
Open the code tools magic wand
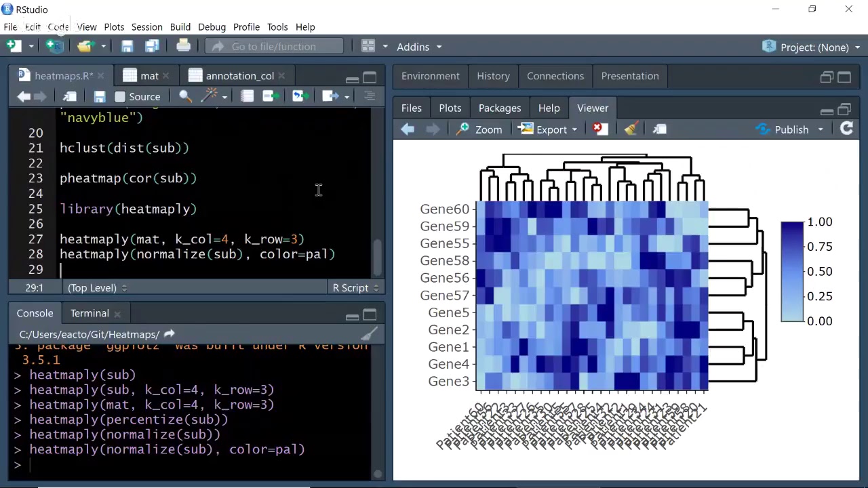tap(210, 96)
